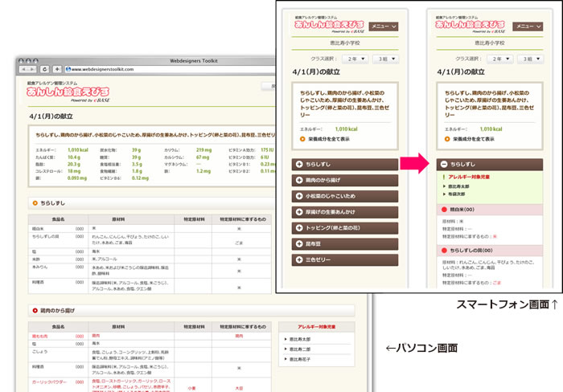
Task: Click the 67 mg calcium value
Action: 203,157
